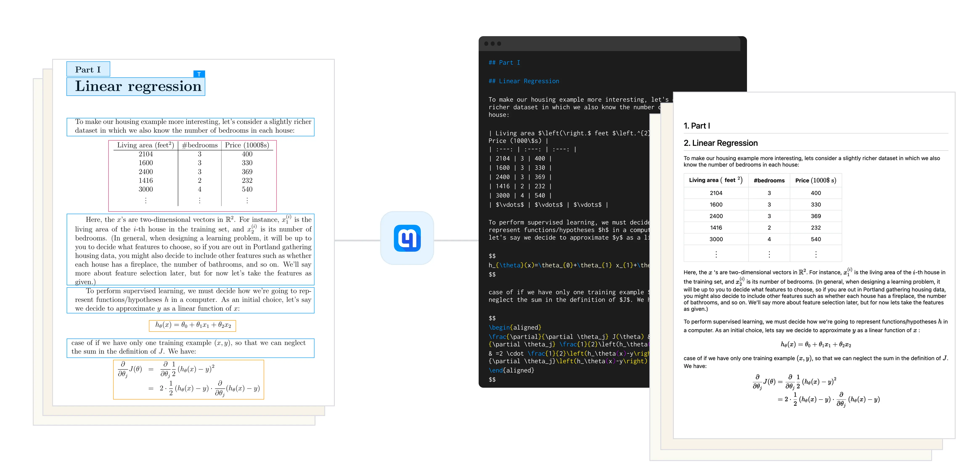Click the '3000' cell in the right page table

point(716,239)
